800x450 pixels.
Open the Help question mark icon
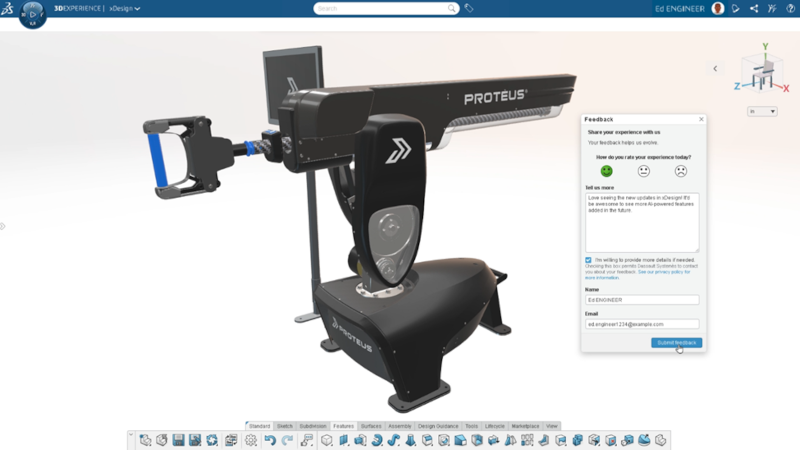(790, 8)
